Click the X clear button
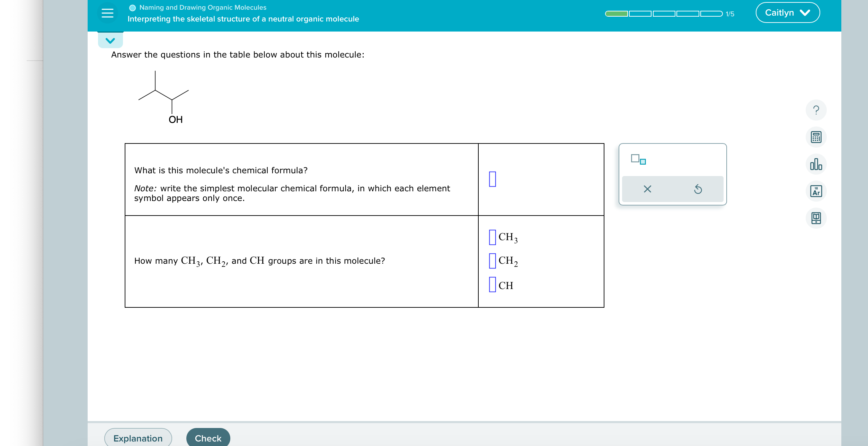 point(647,189)
